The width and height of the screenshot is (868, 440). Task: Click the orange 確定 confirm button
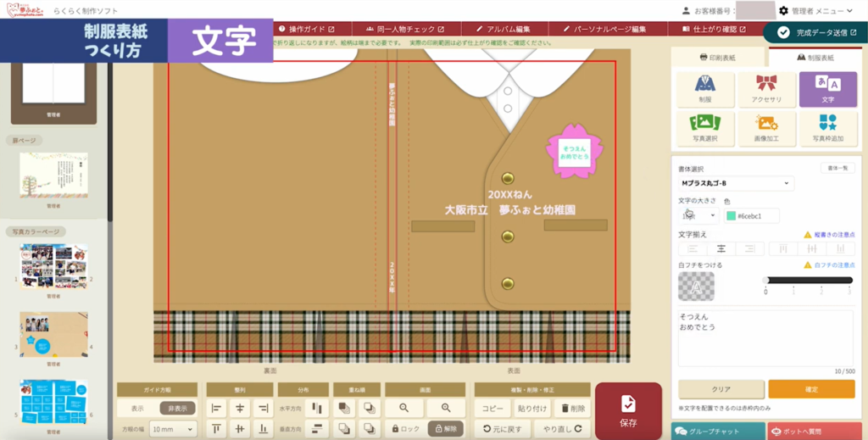811,389
